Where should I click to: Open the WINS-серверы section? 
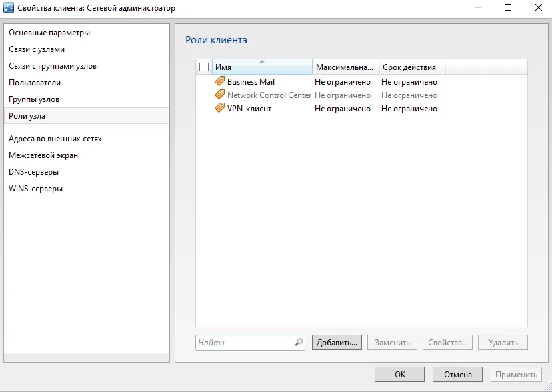tap(86, 189)
